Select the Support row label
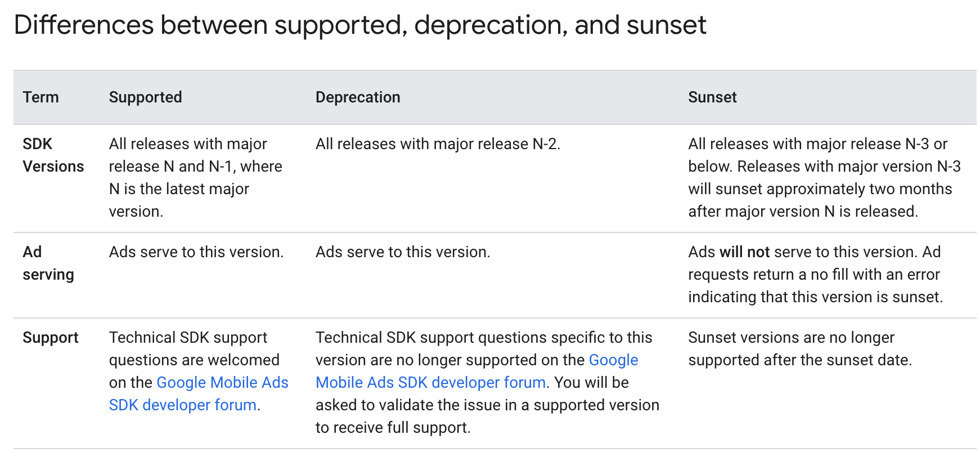Viewport: 980px width, 466px height. 51,338
